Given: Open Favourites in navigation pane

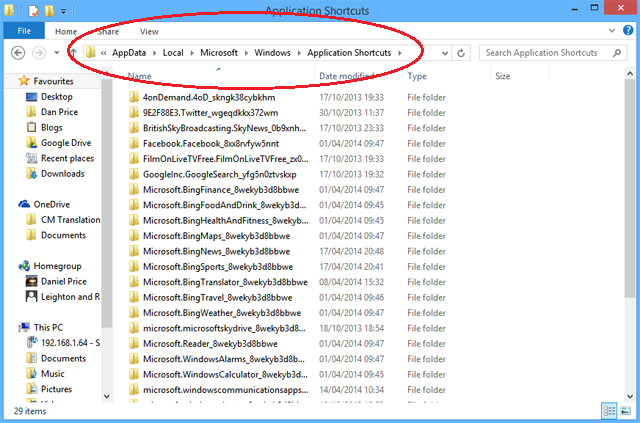Looking at the screenshot, I should click(53, 81).
